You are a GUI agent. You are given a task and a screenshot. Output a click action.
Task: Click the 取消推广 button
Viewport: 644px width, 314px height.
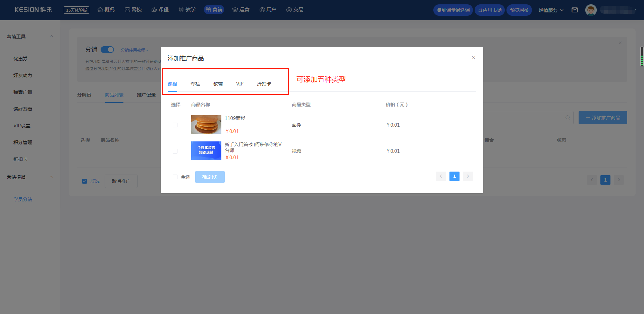pos(121,181)
